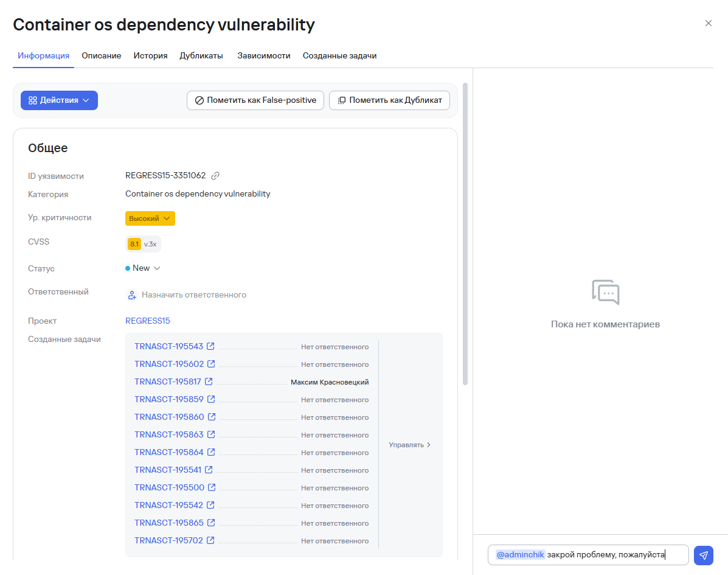728x575 pixels.
Task: Click Пометить как False-positive button
Action: (x=255, y=100)
